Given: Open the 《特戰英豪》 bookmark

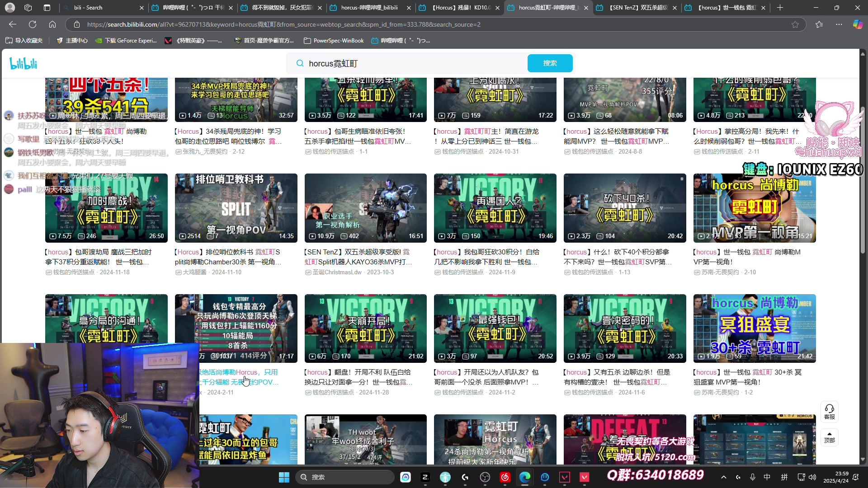Looking at the screenshot, I should 193,41.
